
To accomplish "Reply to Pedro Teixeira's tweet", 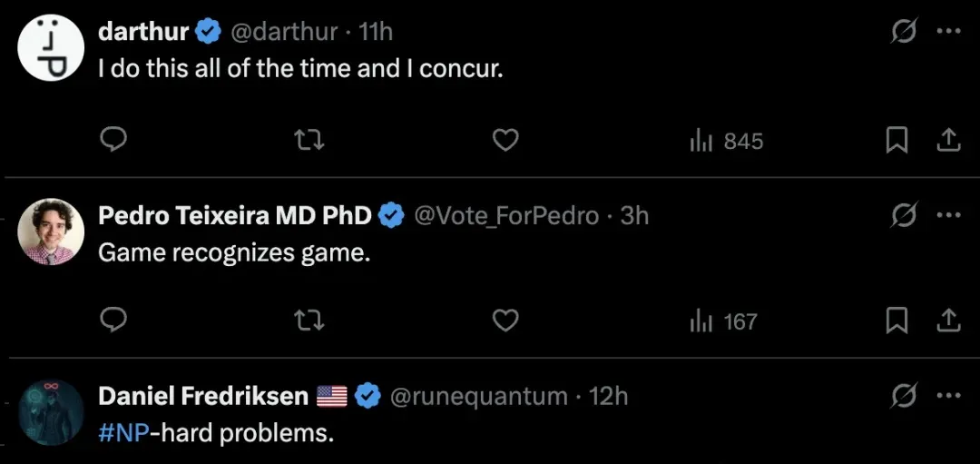I will coord(113,321).
